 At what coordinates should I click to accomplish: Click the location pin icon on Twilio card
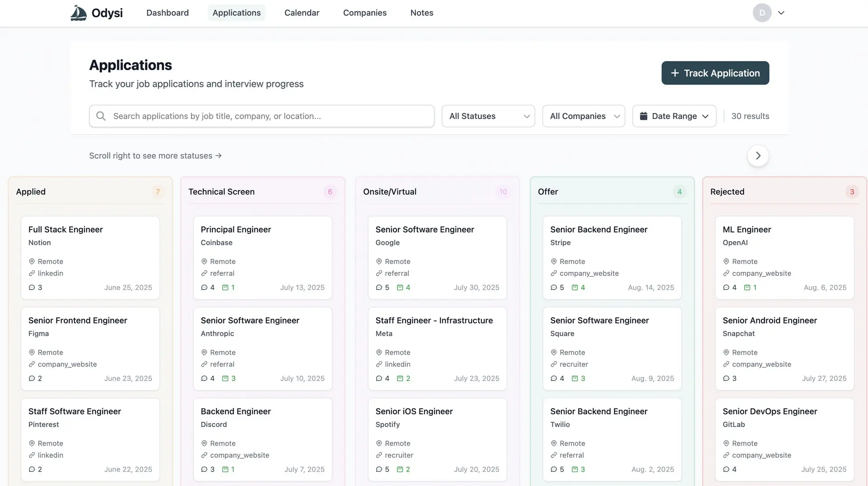click(554, 443)
